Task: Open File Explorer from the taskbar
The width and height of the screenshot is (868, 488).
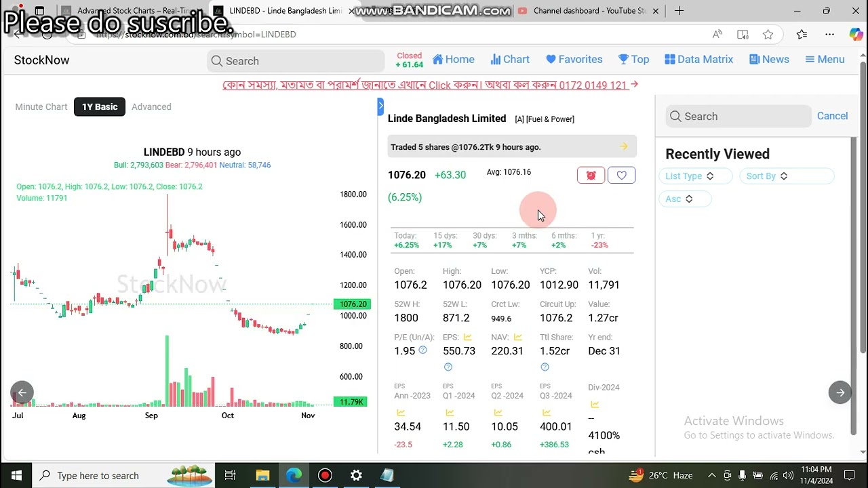Action: pos(262,475)
